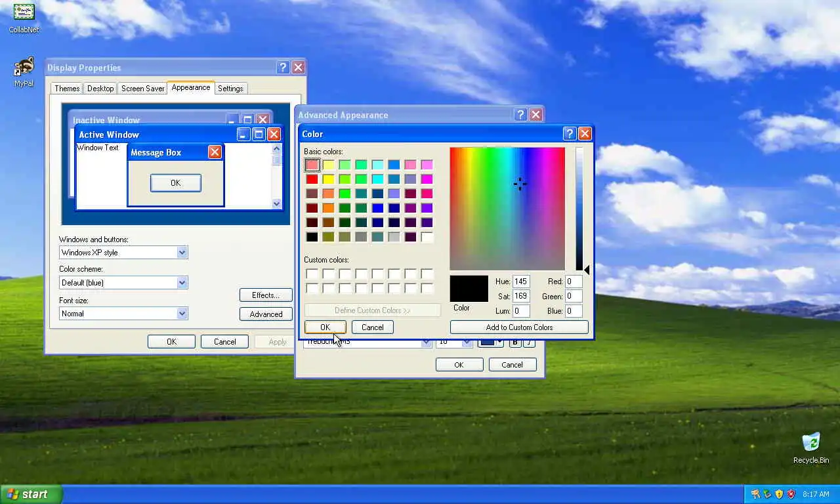Pick the bright cyan basic color swatch
Screen dimensions: 840x504
(x=377, y=179)
